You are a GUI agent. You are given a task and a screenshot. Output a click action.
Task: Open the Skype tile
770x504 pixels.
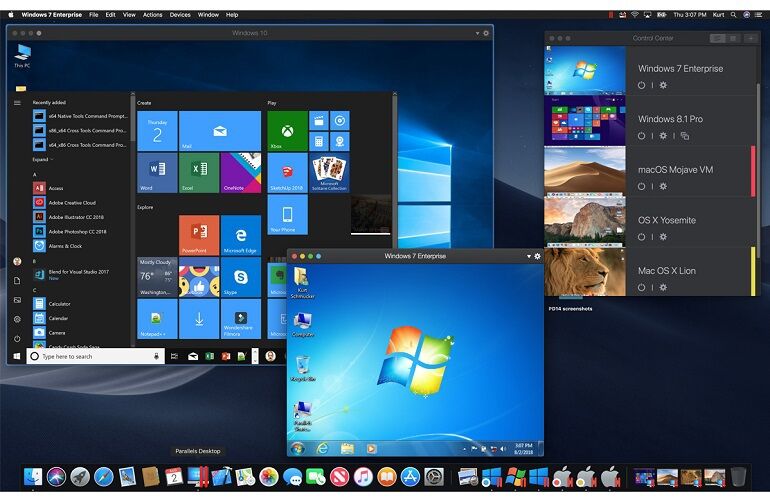tap(241, 277)
